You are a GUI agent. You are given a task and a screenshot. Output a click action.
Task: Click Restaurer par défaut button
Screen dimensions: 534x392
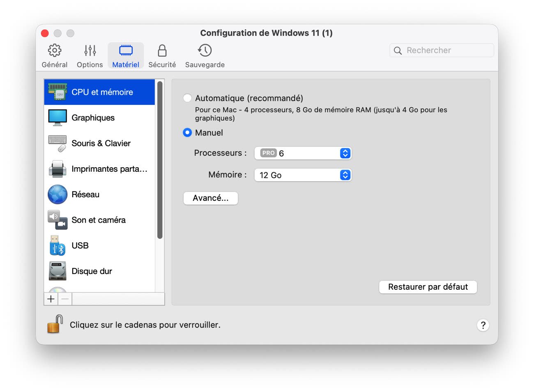click(x=428, y=287)
